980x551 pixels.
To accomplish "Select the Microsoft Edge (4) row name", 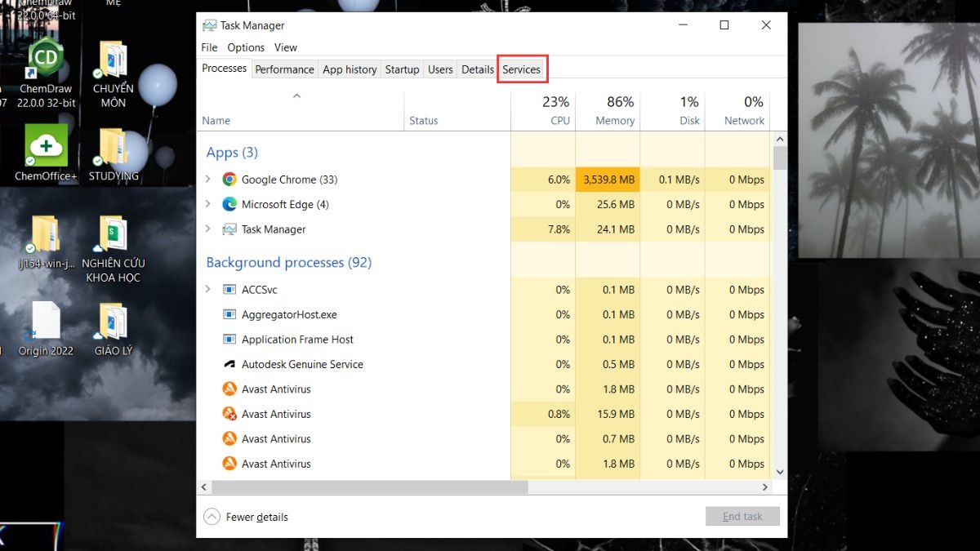I will point(285,204).
